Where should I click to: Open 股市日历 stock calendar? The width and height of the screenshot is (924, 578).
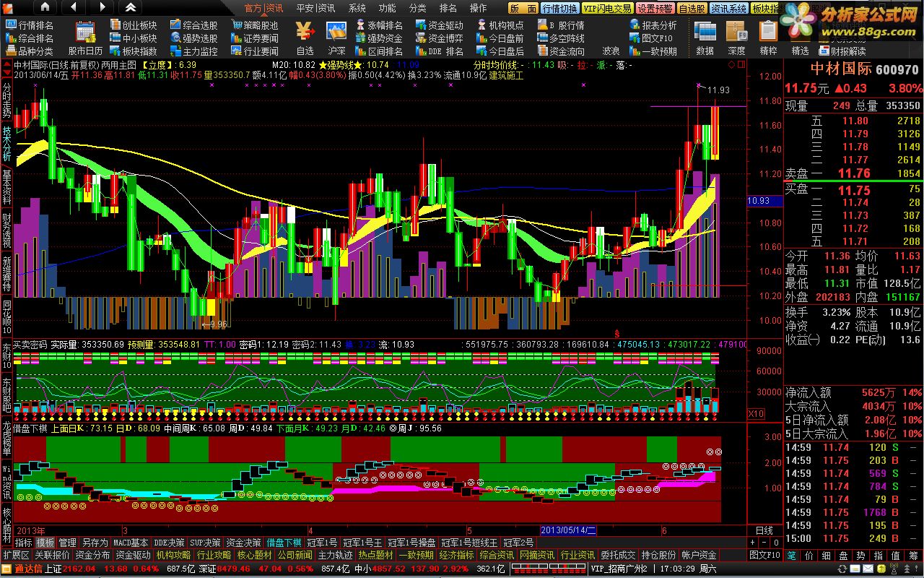pyautogui.click(x=86, y=38)
